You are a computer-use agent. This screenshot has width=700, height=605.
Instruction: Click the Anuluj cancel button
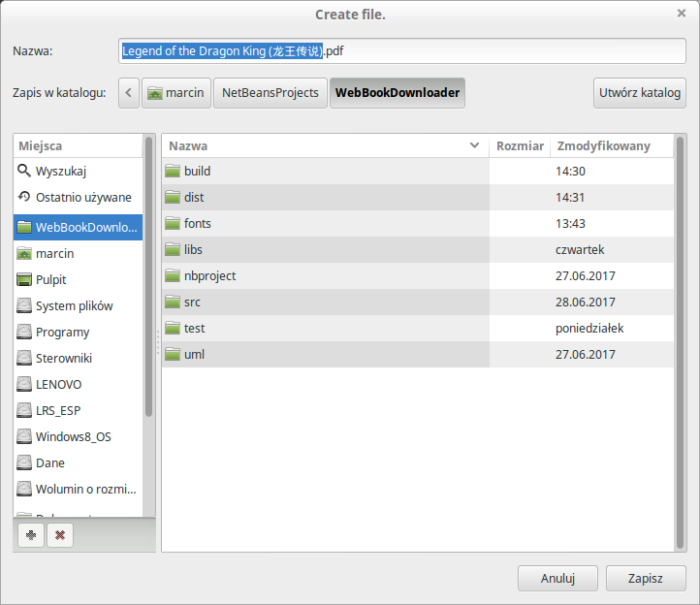point(557,578)
